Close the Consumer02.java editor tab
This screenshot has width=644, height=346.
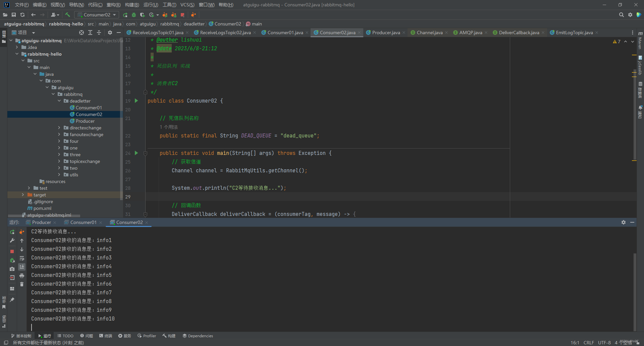[359, 33]
